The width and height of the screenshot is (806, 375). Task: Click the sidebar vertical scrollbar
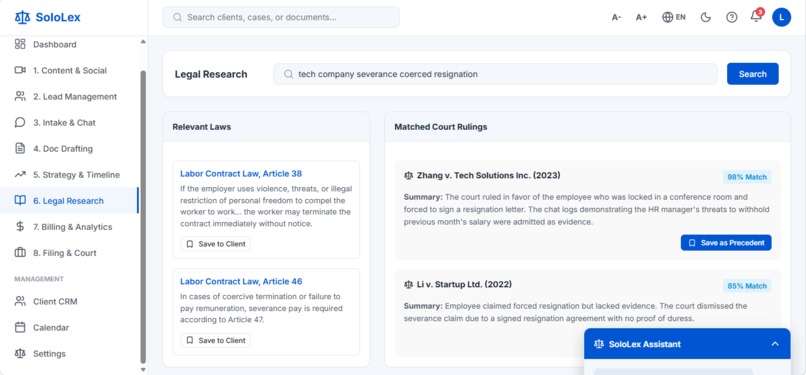143,216
